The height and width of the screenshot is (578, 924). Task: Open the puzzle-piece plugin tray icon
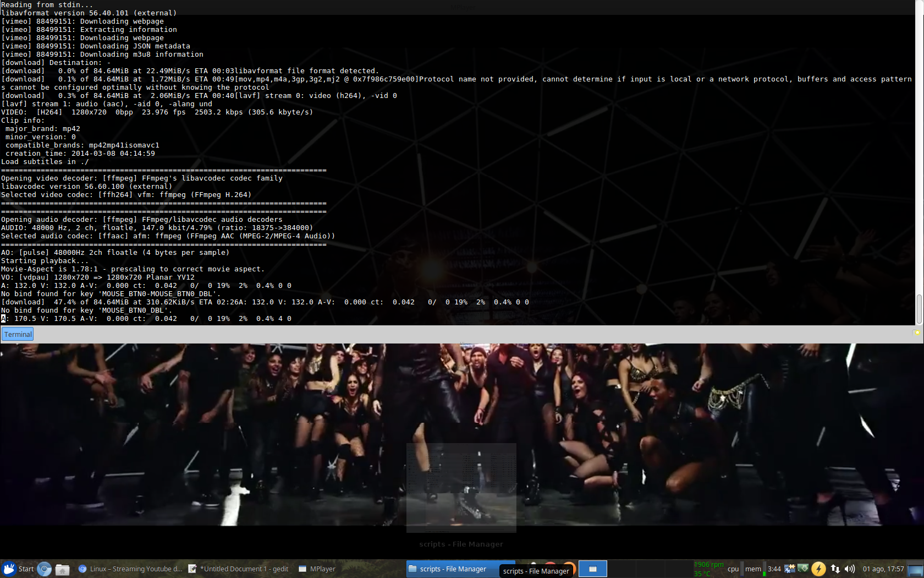790,569
